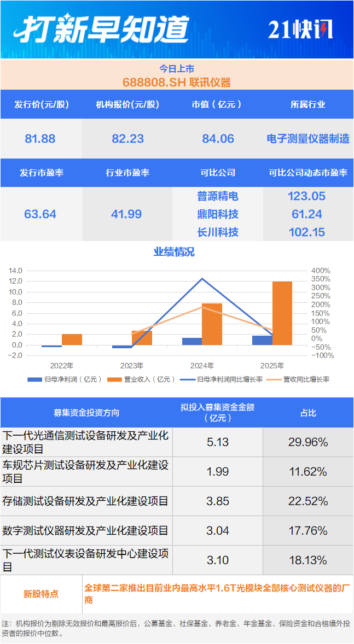Click the 2025年 orange revenue bar
Image resolution: width=354 pixels, height=644 pixels.
coord(282,313)
